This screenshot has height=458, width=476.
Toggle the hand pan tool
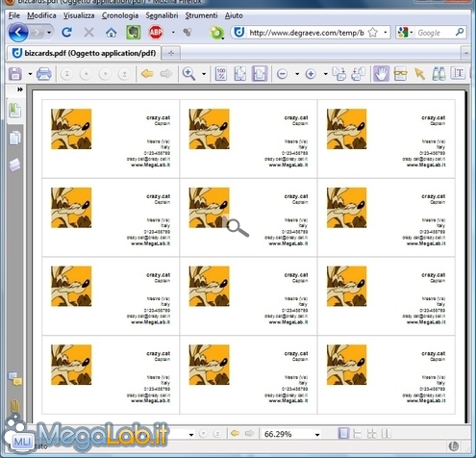[381, 74]
